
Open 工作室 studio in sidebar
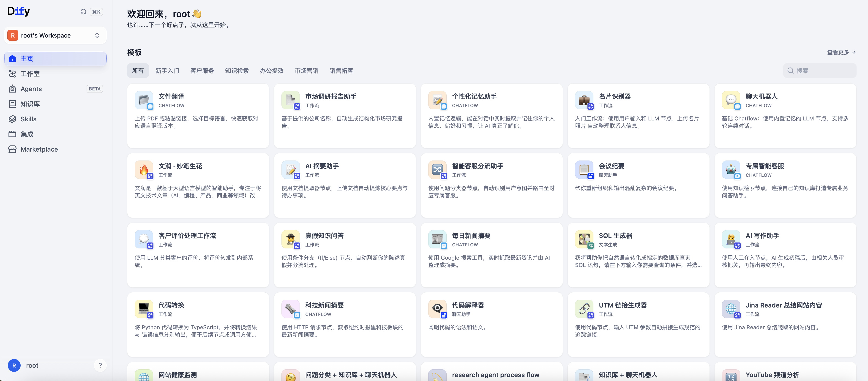(x=55, y=74)
